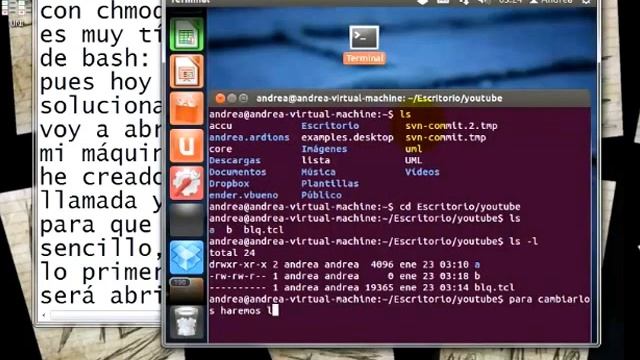Click the 'ls -l' command text
The image size is (640, 360).
point(523,242)
